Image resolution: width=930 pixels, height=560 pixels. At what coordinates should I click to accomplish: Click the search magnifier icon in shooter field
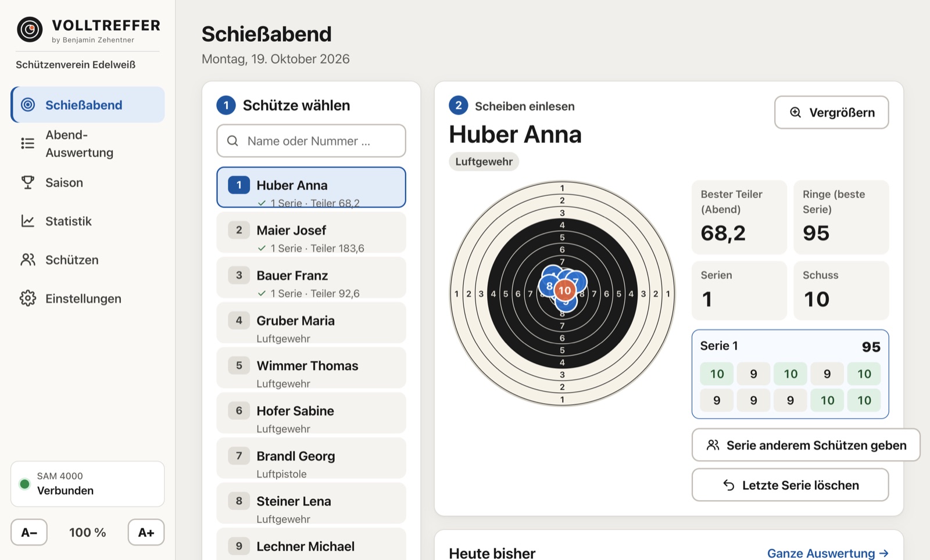[x=233, y=141]
